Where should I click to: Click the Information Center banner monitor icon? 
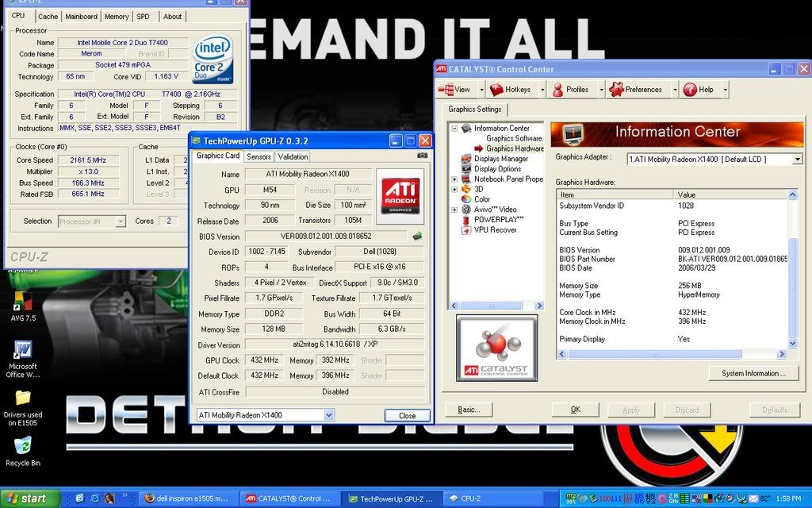573,133
